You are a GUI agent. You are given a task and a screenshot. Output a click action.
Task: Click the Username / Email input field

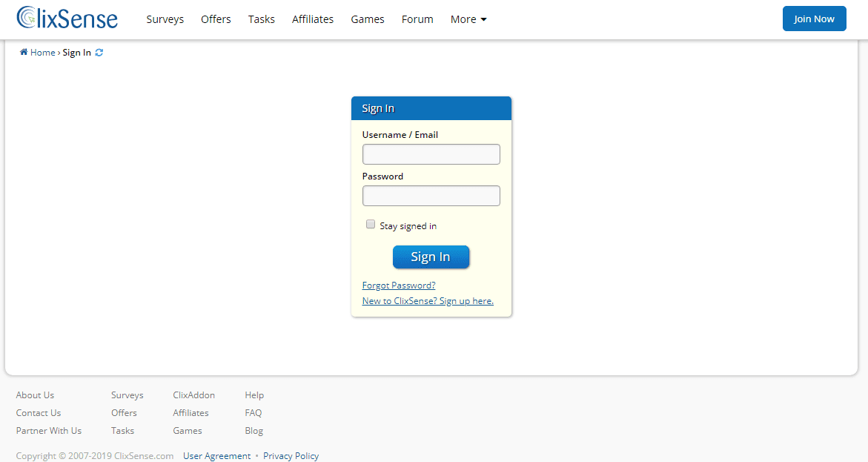click(431, 154)
